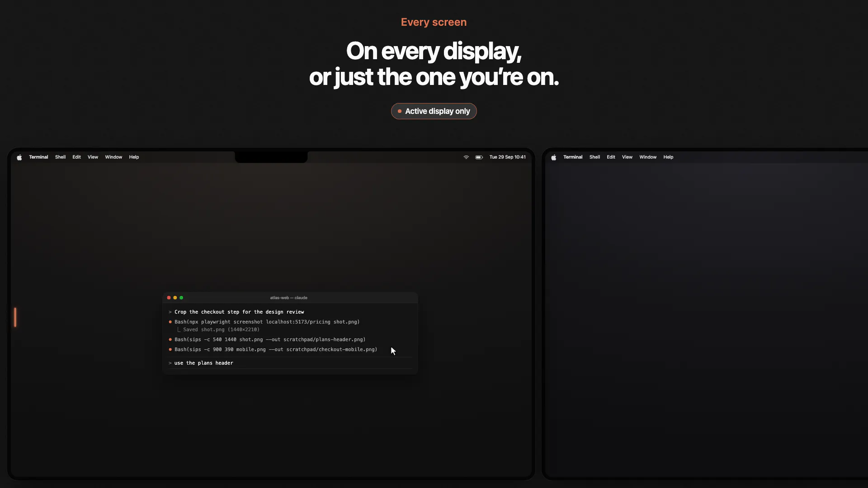The height and width of the screenshot is (488, 868).
Task: Open Shell menu on left display
Action: coord(60,157)
